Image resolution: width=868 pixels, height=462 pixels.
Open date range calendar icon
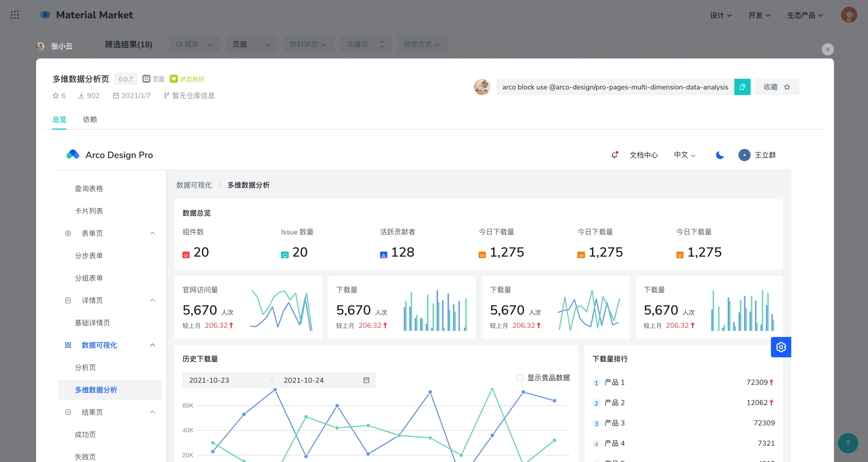(x=366, y=380)
